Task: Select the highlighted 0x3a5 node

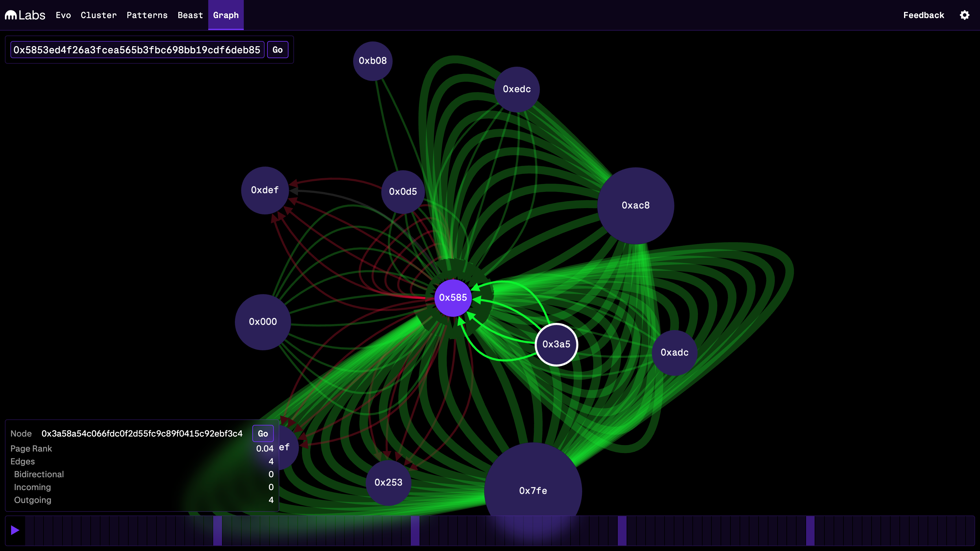Action: [556, 344]
